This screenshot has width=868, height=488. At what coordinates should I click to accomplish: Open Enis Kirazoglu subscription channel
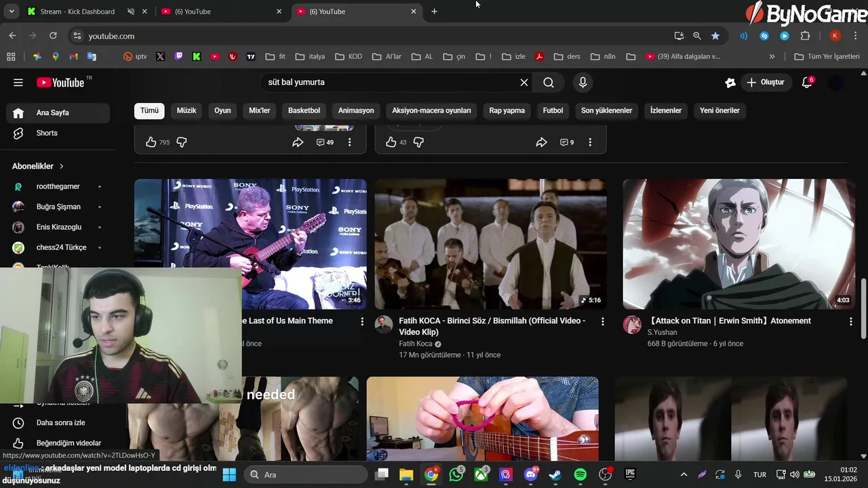coord(58,227)
